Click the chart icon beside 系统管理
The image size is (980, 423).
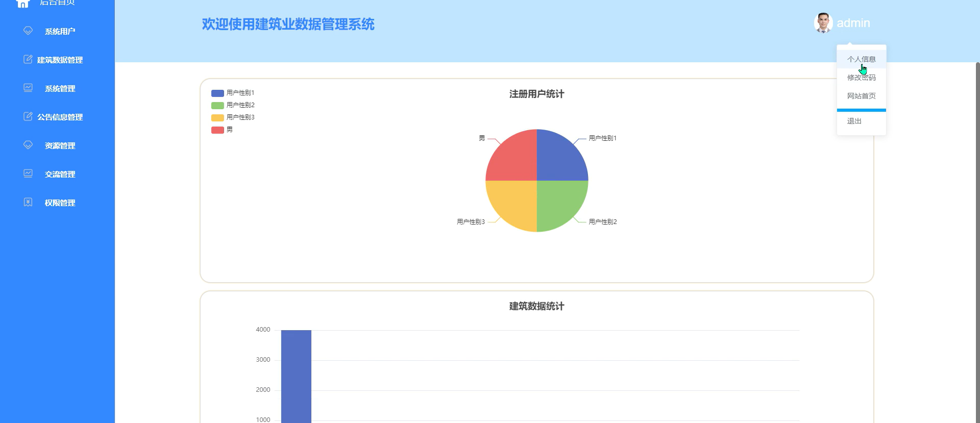28,88
